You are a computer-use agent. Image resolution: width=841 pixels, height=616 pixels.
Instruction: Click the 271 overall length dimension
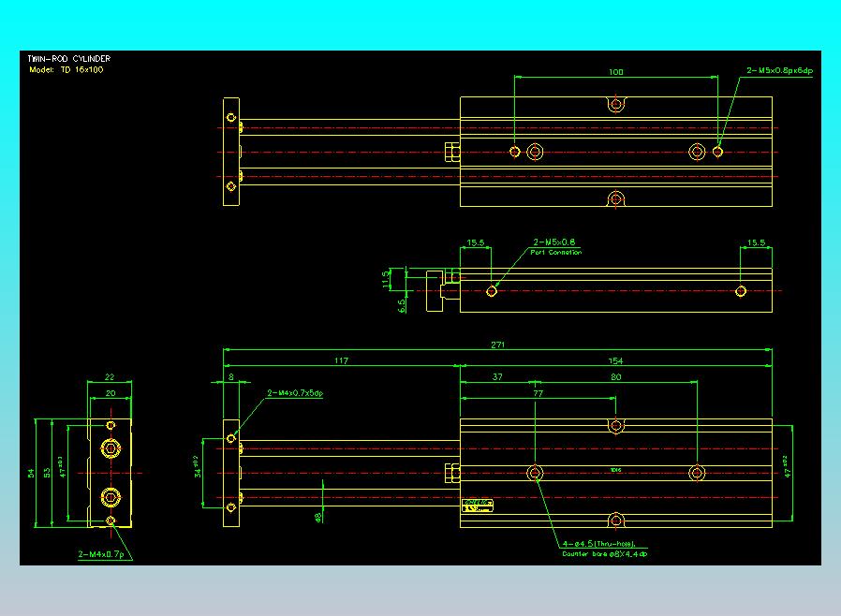(497, 345)
